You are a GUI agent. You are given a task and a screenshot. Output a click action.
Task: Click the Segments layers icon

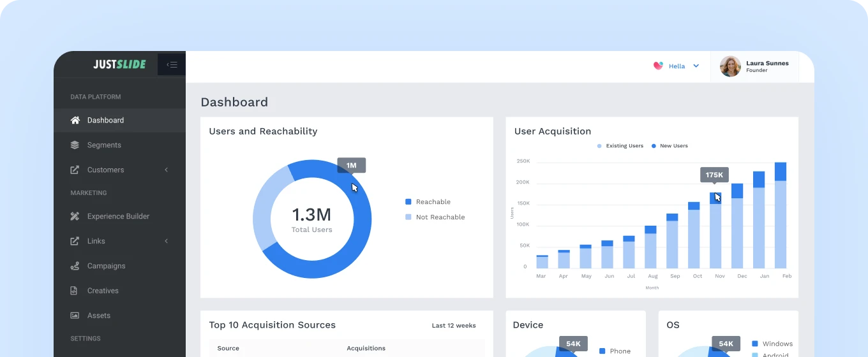(75, 145)
